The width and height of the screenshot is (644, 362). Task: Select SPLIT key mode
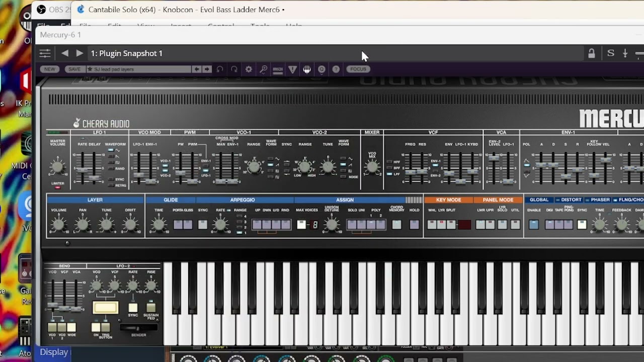coord(451,225)
